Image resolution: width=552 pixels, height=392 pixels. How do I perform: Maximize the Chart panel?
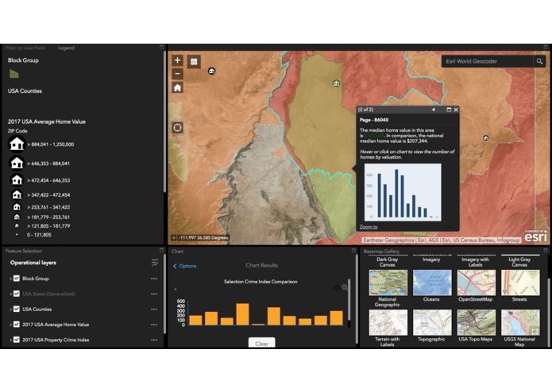tap(353, 250)
